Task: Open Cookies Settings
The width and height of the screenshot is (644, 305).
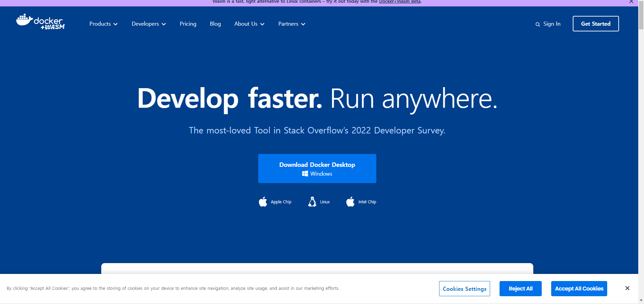Action: [x=464, y=289]
